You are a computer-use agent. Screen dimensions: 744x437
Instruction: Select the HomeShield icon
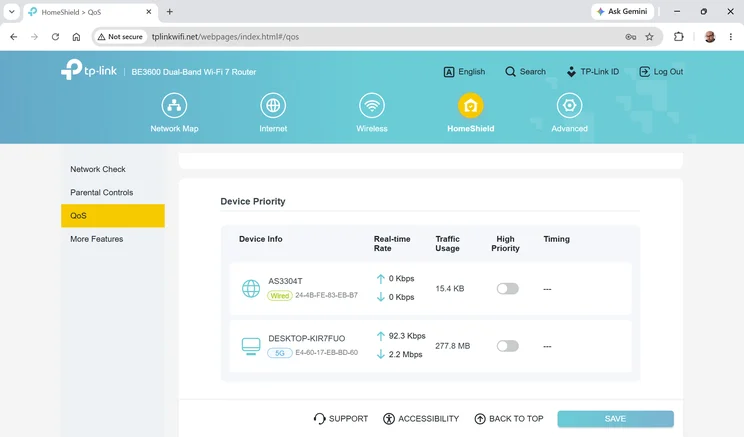pyautogui.click(x=470, y=105)
